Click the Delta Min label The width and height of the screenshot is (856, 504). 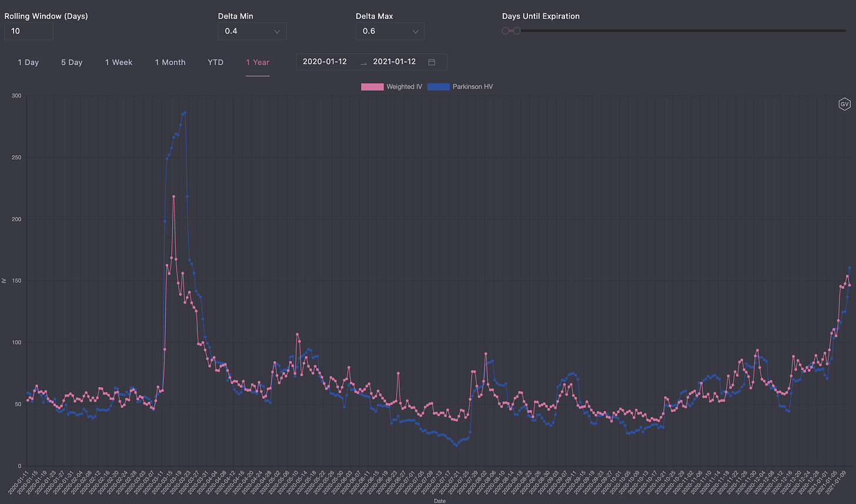[236, 16]
